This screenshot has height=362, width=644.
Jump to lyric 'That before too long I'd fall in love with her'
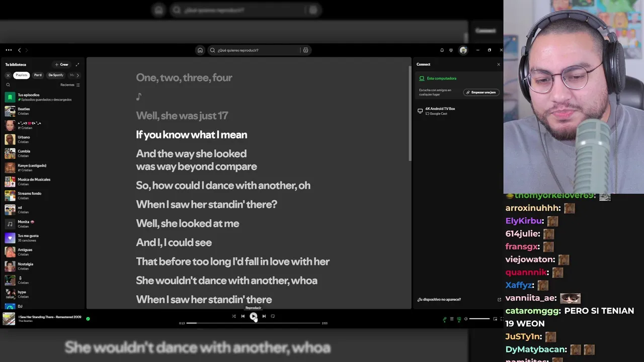point(232,261)
